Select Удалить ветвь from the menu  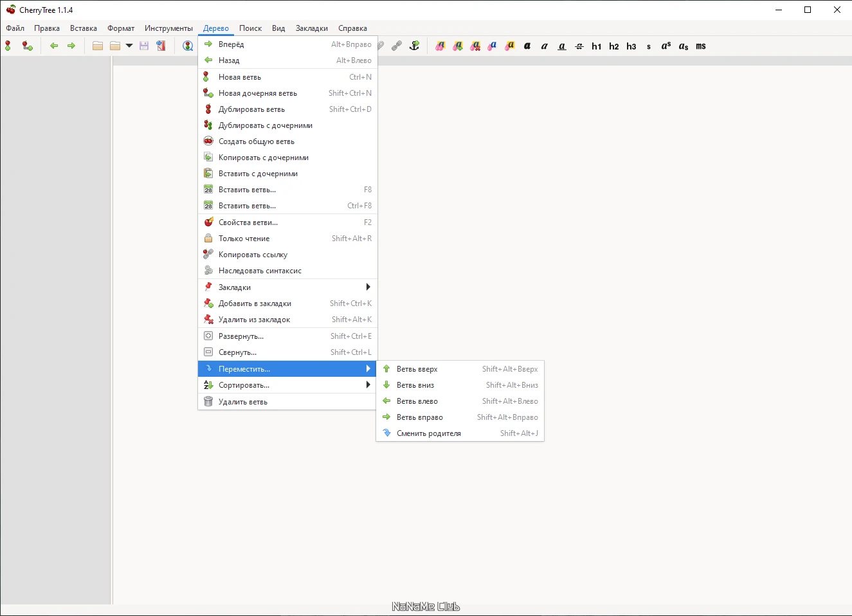[x=287, y=402]
